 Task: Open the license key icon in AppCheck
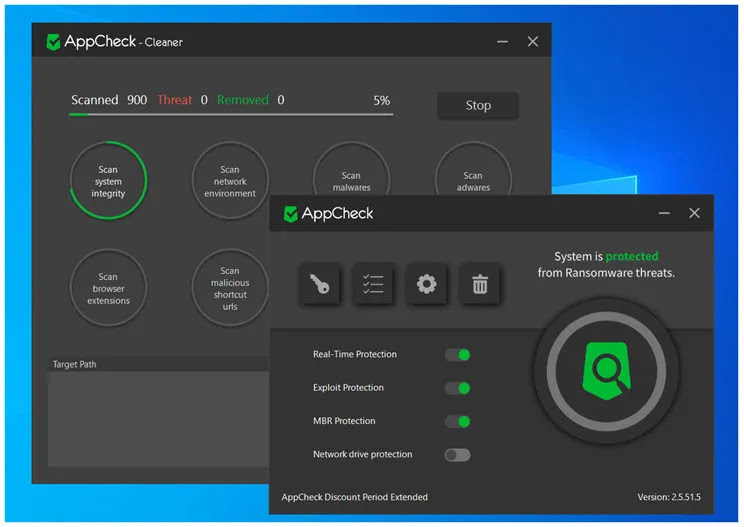click(320, 284)
